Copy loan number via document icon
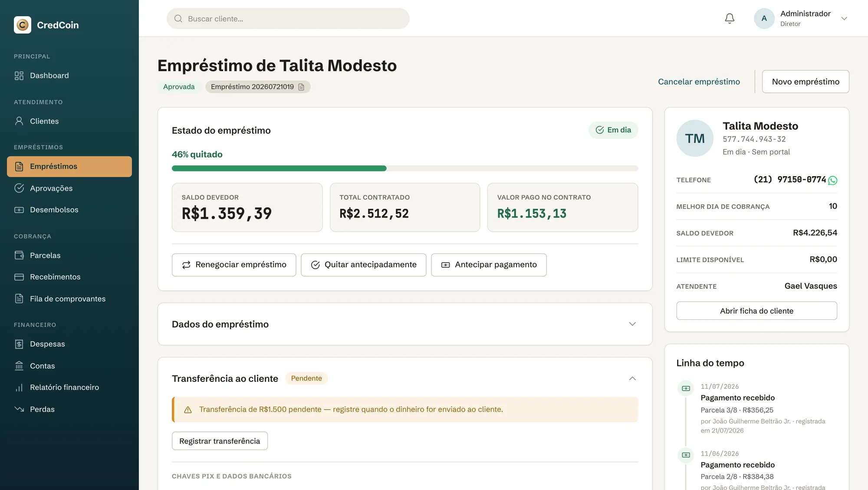Screen dimensions: 868x490 click(301, 87)
